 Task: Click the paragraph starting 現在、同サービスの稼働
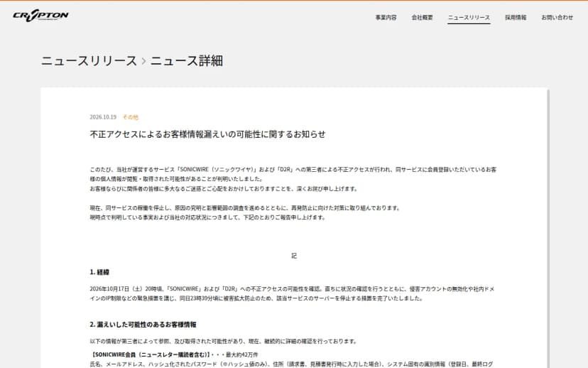[245, 208]
